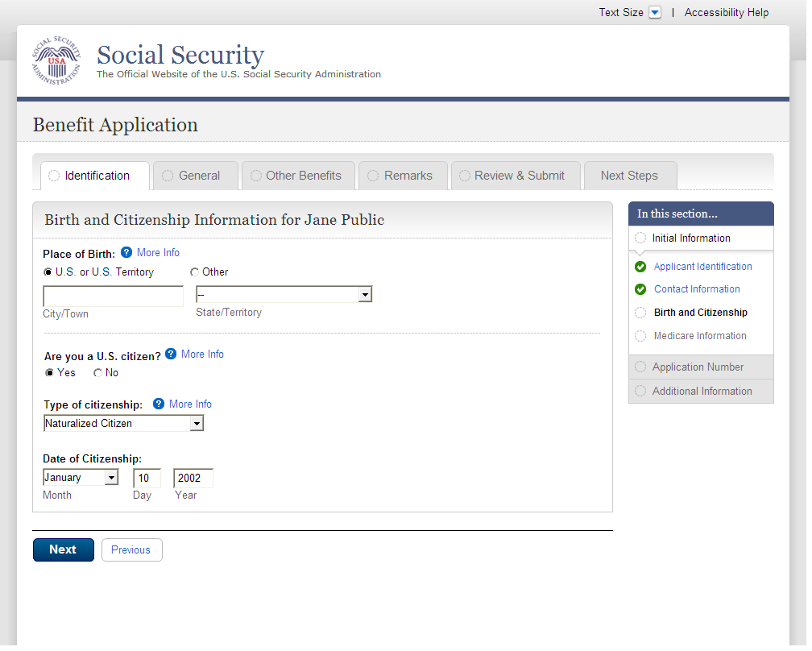
Task: Click the City/Town text field
Action: [x=113, y=296]
